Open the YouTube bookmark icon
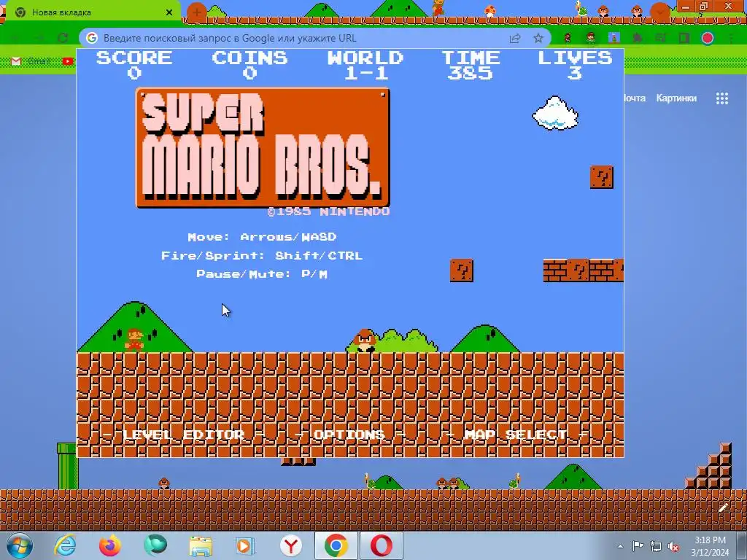 click(68, 61)
